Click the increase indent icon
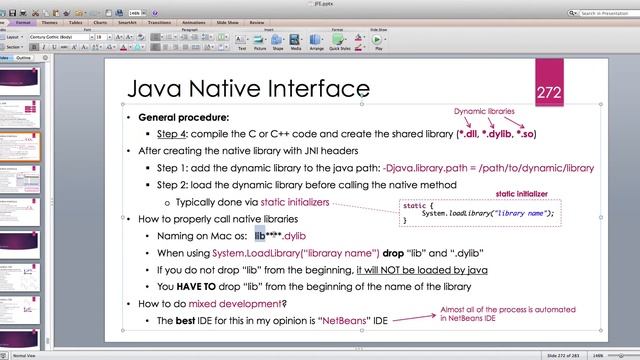Viewport: 640px width, 360px height. pos(195,37)
